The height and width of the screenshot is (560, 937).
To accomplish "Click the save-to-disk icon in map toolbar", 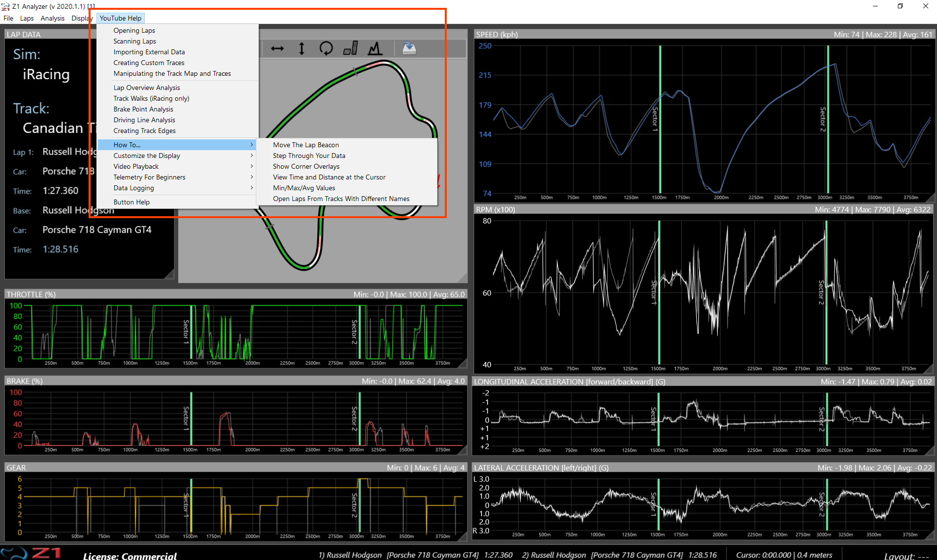I will (409, 48).
